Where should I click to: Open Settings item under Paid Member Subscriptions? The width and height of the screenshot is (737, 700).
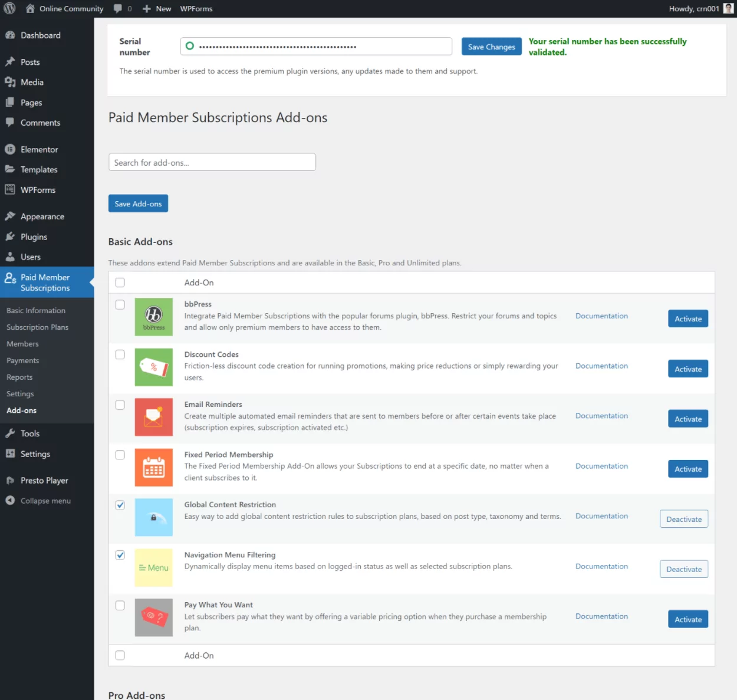coord(20,393)
